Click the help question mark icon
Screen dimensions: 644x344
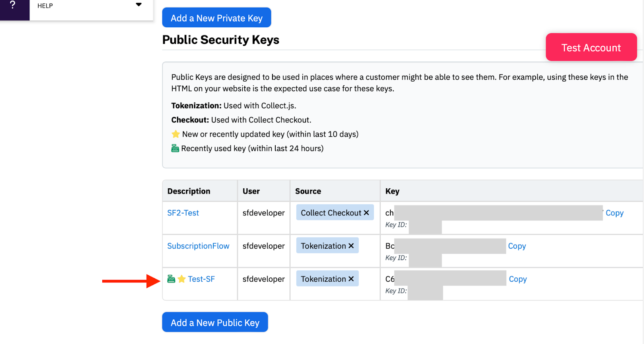point(12,5)
